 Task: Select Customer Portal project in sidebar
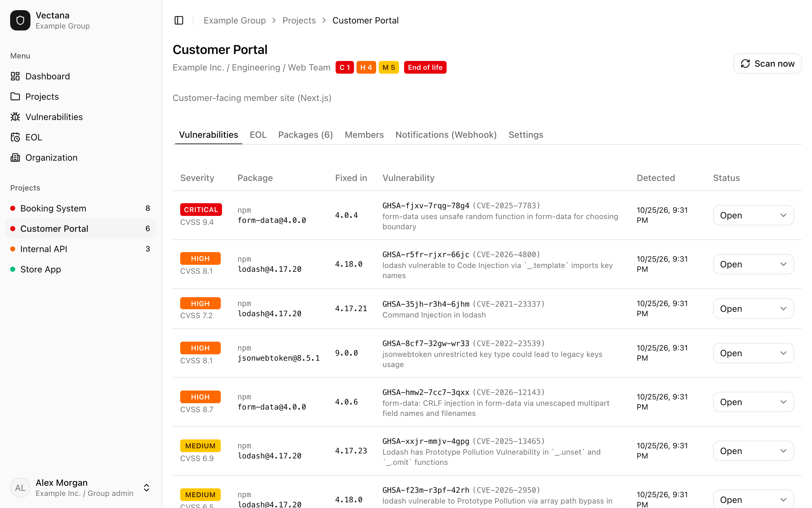pos(81,229)
